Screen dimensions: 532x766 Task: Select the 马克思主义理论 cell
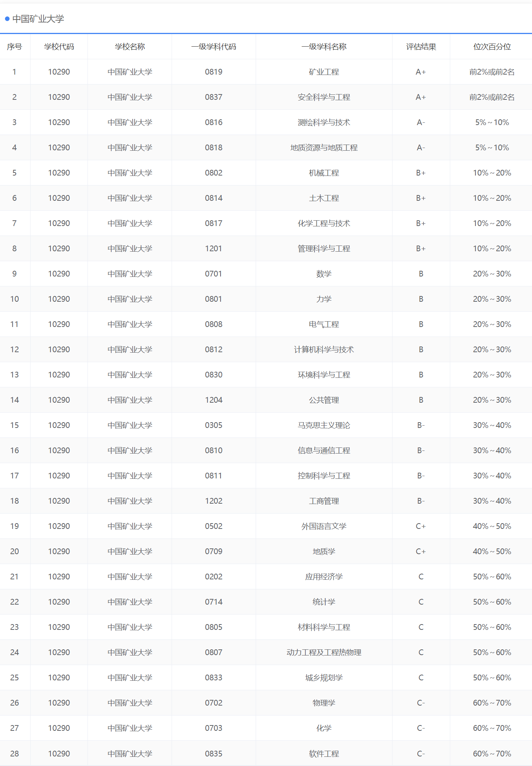[324, 425]
